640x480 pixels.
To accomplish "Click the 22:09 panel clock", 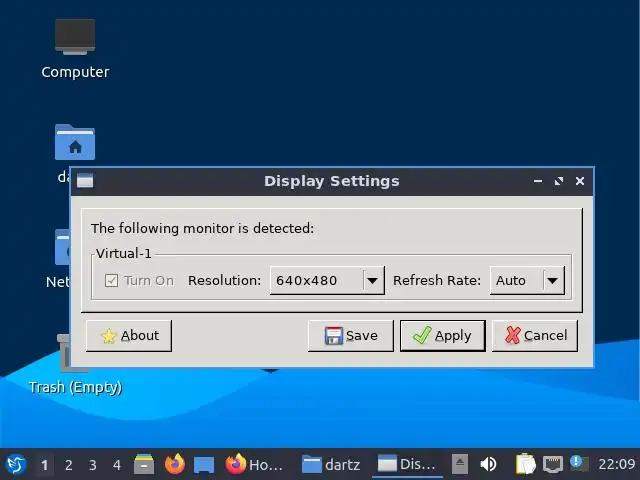I will tap(616, 464).
